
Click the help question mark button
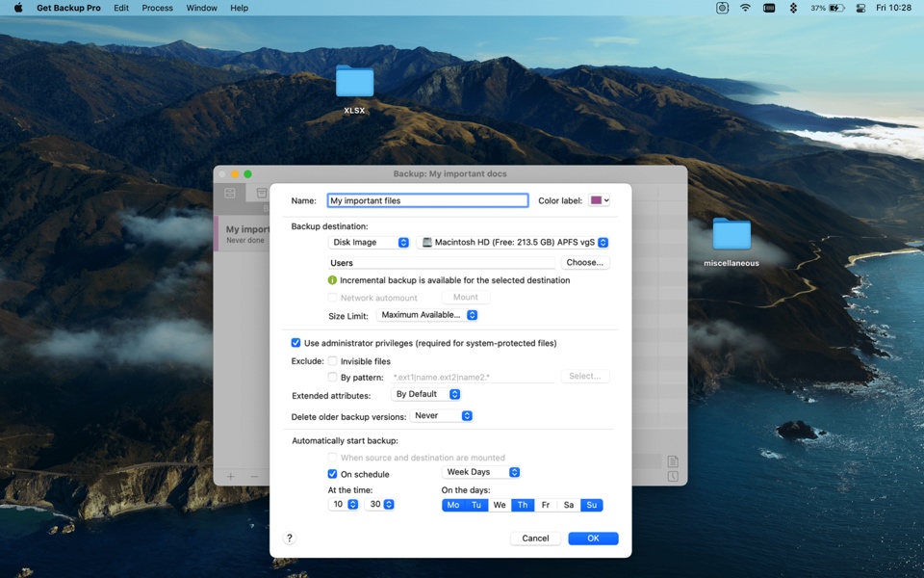click(290, 539)
